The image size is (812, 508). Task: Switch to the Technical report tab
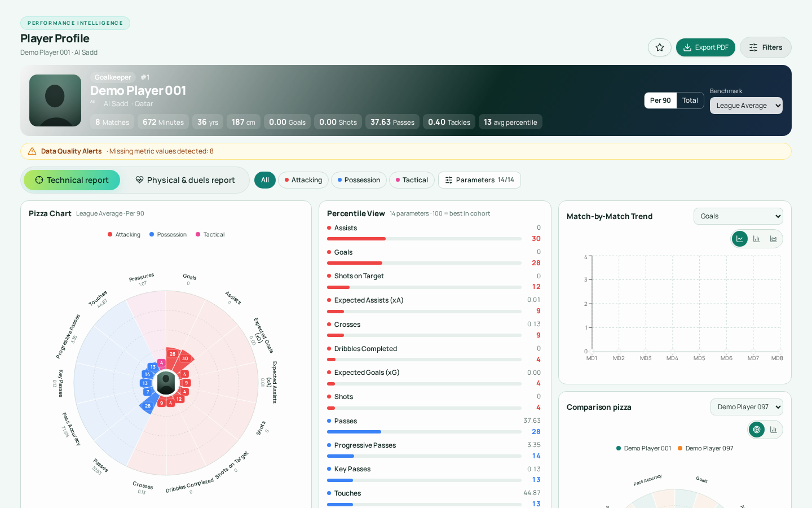click(72, 180)
